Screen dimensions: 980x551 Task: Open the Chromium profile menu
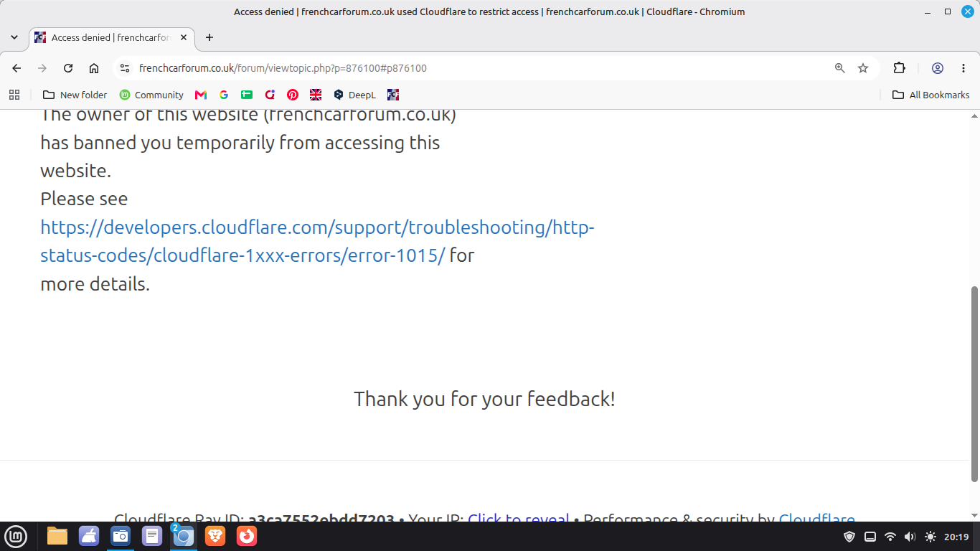pyautogui.click(x=938, y=68)
